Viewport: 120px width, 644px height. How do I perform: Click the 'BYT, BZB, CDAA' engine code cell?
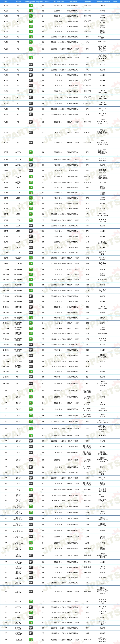click(102, 258)
